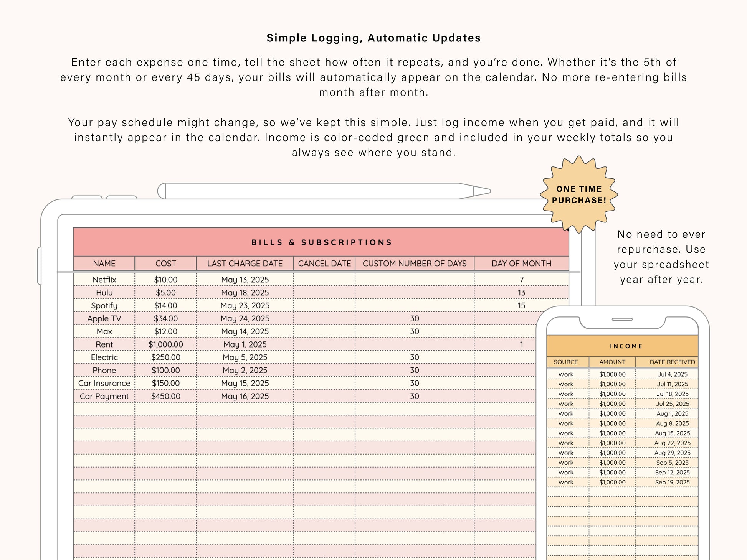
Task: Click the ONE TIME PURCHASE badge
Action: (x=579, y=194)
